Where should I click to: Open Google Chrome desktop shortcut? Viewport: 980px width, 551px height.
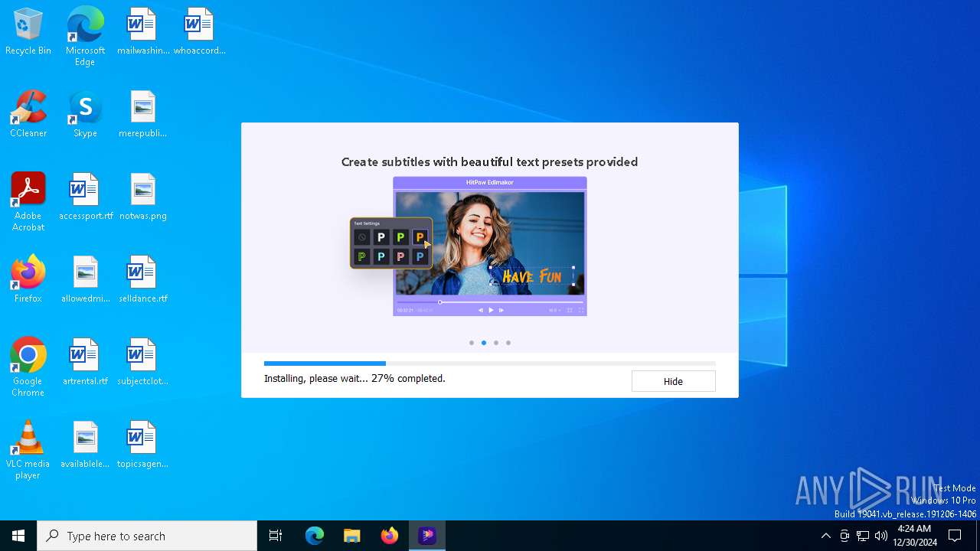tap(28, 367)
